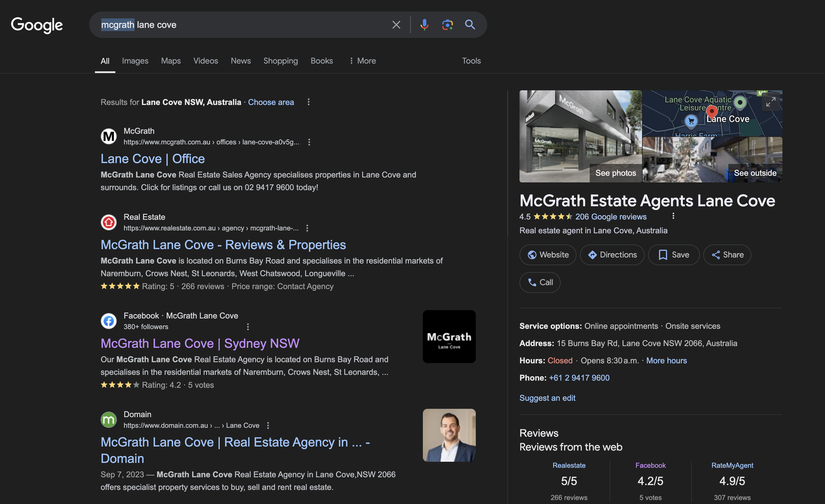Open the 206 Google reviews link
Image resolution: width=825 pixels, height=504 pixels.
tap(611, 217)
